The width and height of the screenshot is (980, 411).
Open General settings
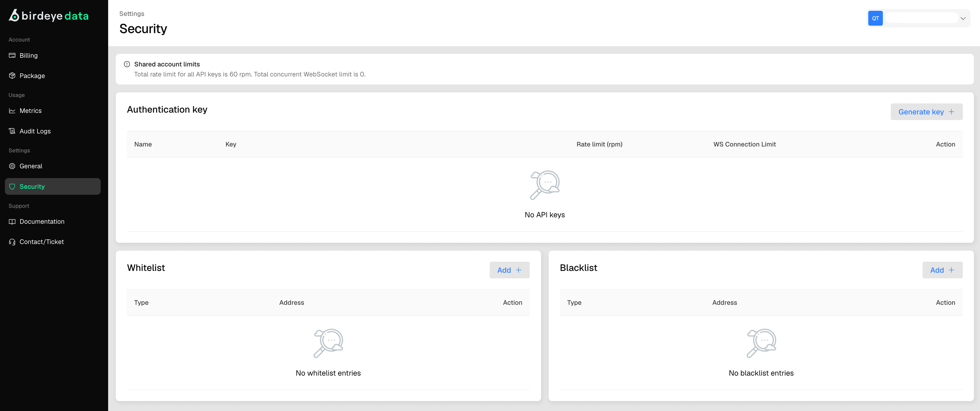(53, 166)
